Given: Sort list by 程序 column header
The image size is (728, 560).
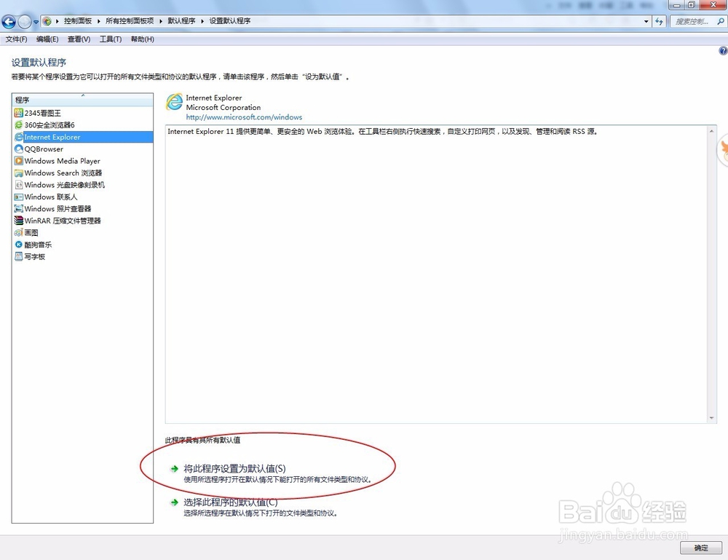Looking at the screenshot, I should tap(83, 99).
